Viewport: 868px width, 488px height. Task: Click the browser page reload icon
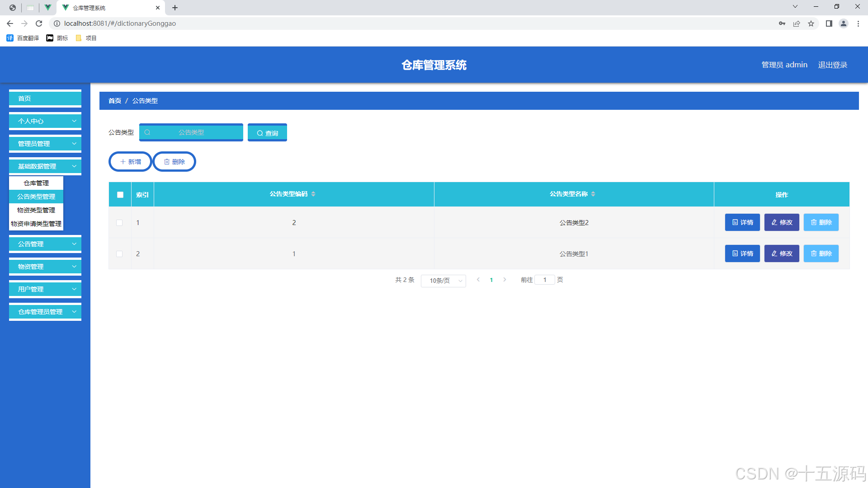[39, 23]
